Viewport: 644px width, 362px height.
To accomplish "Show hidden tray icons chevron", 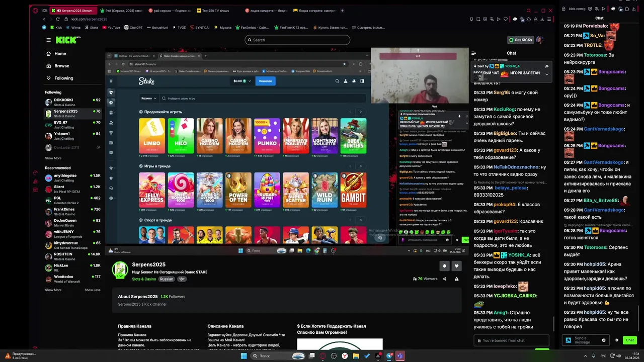I will click(586, 356).
